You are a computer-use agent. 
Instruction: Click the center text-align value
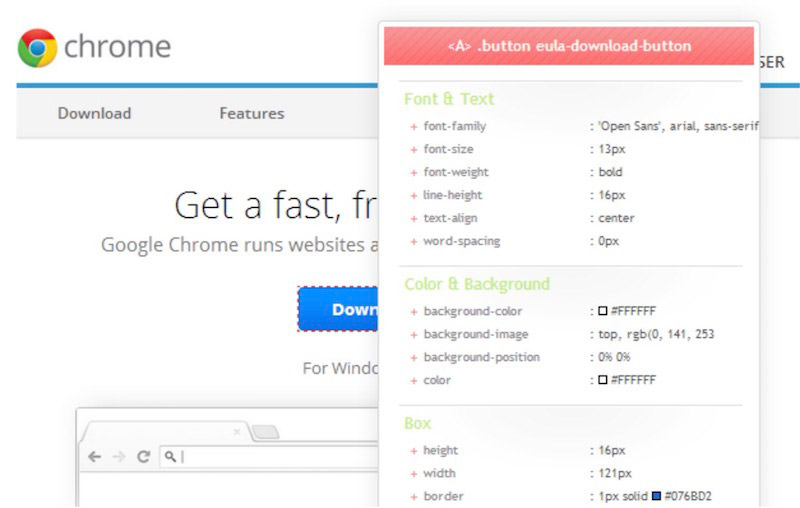[616, 218]
